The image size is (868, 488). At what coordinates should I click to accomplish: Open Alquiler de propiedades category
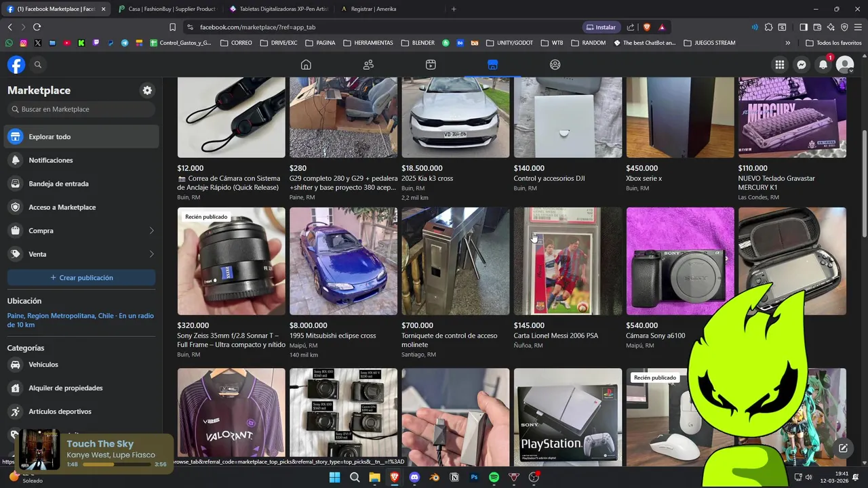tap(81, 388)
